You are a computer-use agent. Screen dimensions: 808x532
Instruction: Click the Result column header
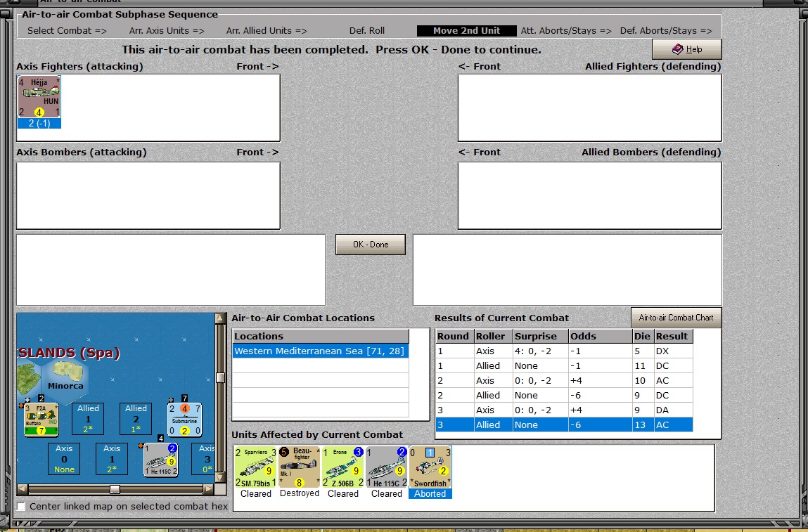coord(674,337)
